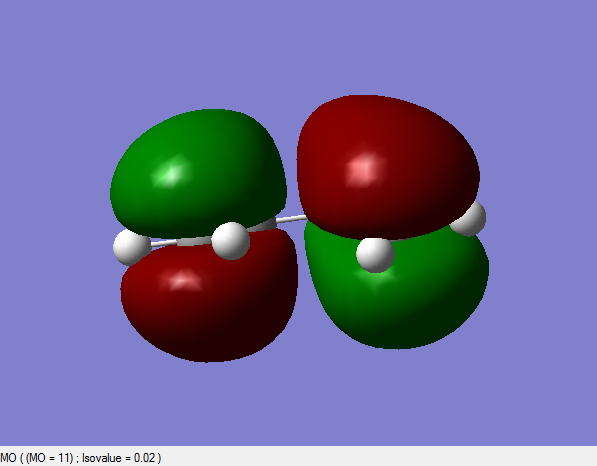Viewport: 597px width, 466px height.
Task: Pick the leftmost white hydrogen atom
Action: [x=132, y=247]
